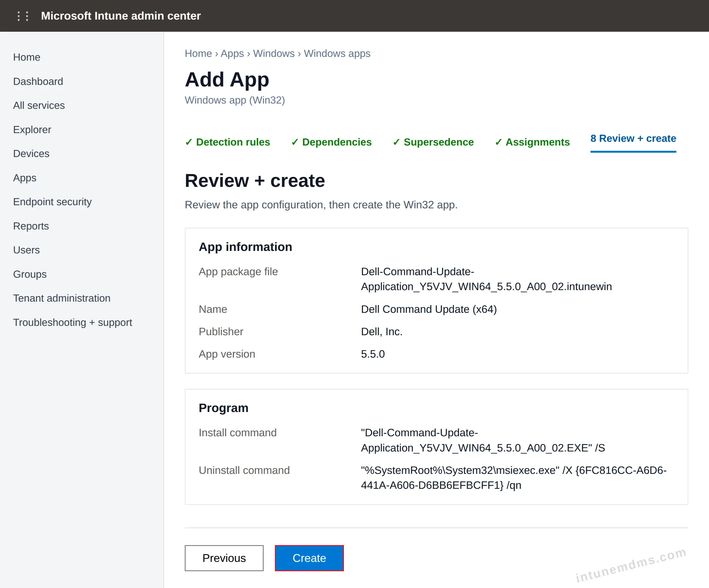
Task: Open Tenant administration in sidebar
Action: pyautogui.click(x=62, y=299)
